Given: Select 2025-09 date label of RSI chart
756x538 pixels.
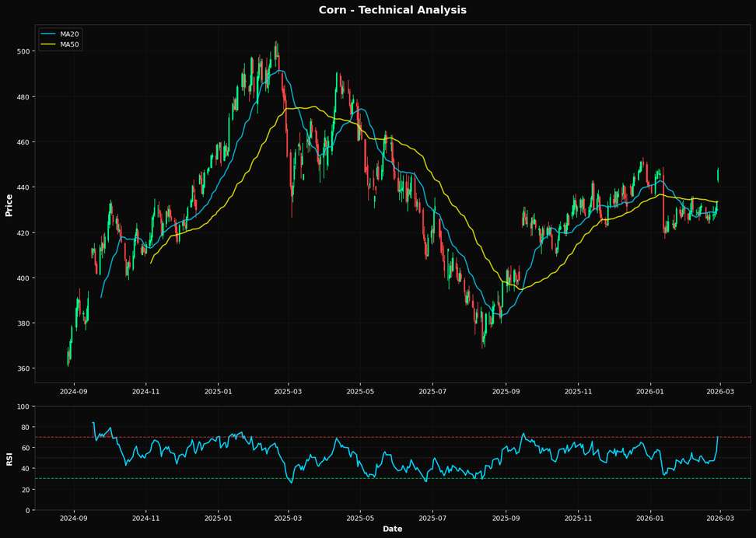Looking at the screenshot, I should [506, 519].
